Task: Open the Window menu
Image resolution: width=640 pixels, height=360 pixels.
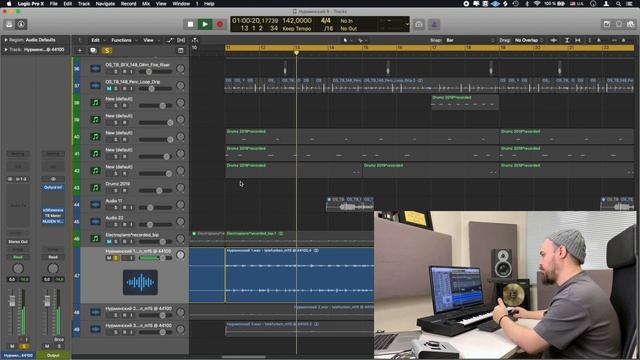Action: [181, 4]
